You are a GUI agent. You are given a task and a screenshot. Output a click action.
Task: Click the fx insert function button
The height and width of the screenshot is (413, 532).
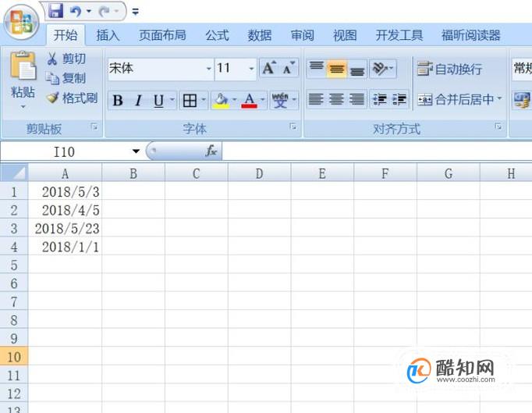click(x=211, y=151)
